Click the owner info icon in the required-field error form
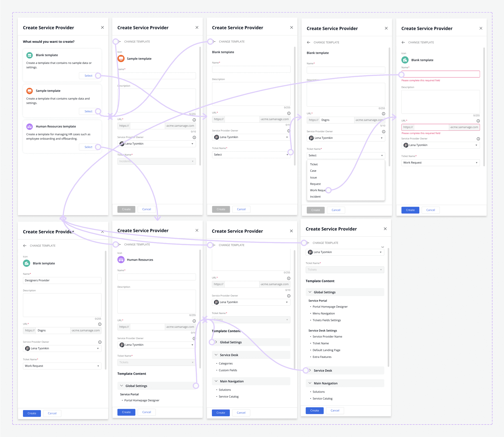 [x=478, y=139]
